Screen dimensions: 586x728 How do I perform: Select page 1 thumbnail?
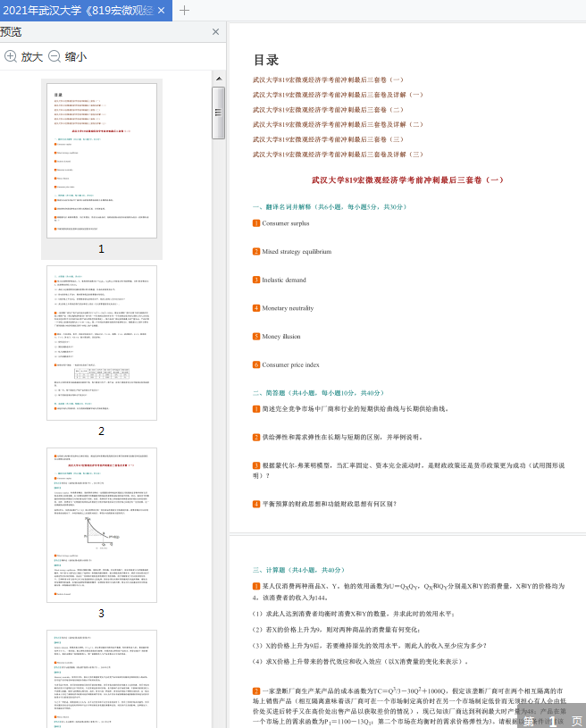[102, 161]
